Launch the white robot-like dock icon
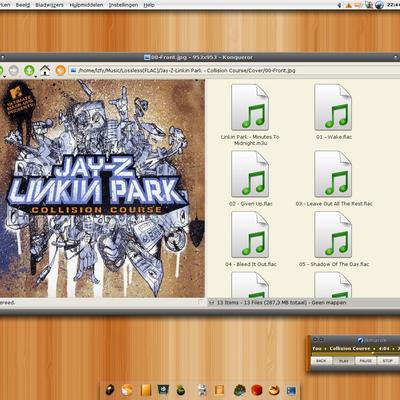This screenshot has width=400, height=400. [202, 390]
